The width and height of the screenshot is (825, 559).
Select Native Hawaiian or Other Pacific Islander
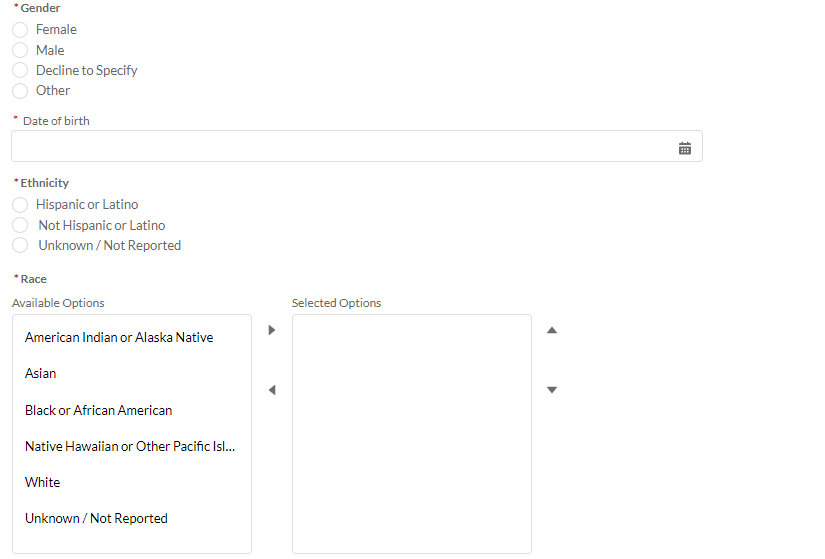point(130,447)
